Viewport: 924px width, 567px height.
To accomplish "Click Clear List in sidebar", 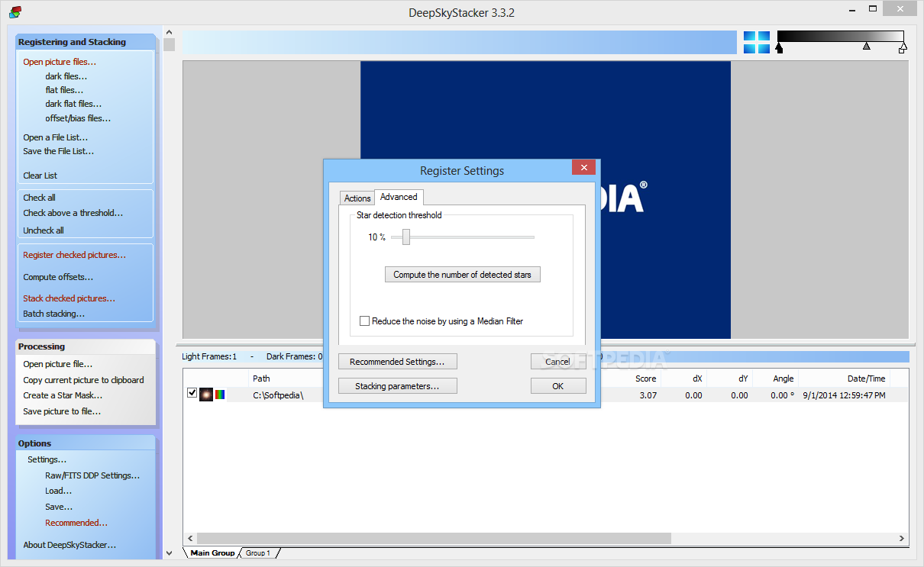I will [x=40, y=176].
